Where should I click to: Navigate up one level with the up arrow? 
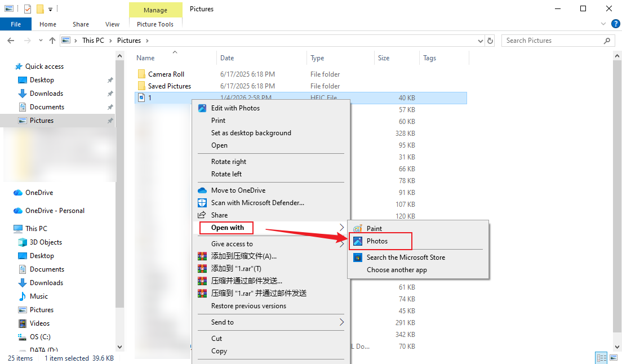pyautogui.click(x=52, y=40)
